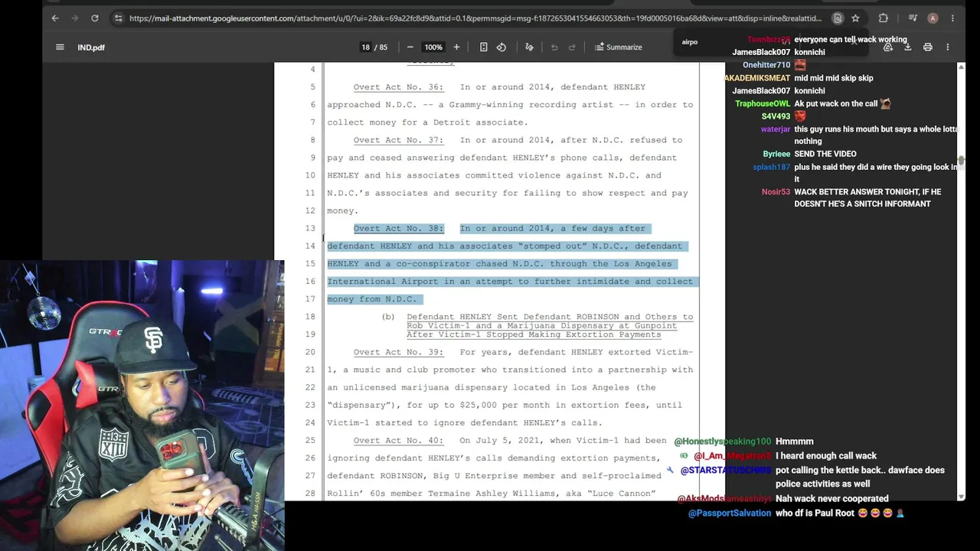980x551 pixels.
Task: Save the PDF to Google Drive
Action: (x=888, y=47)
